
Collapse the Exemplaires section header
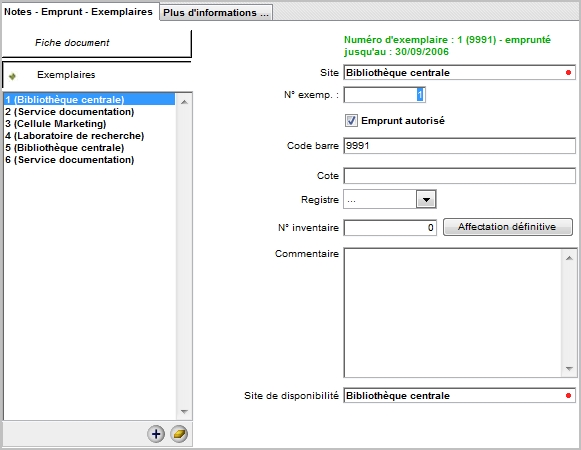(96, 75)
